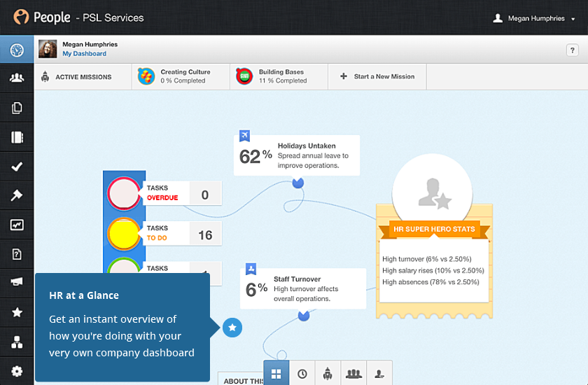
Task: Click the Tasks Overdue red light
Action: (124, 193)
